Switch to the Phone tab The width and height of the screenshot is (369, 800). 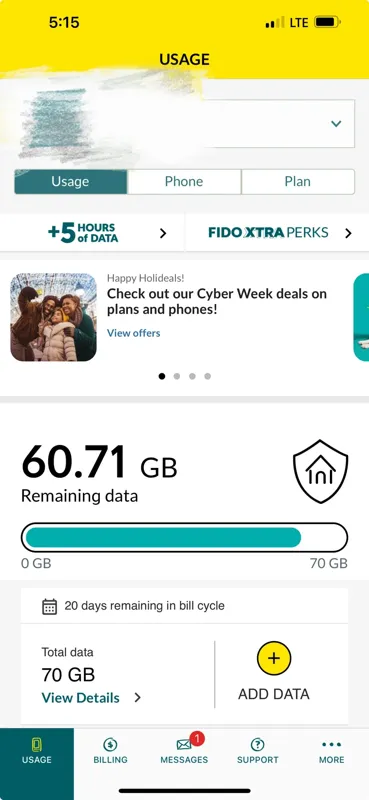tap(184, 182)
